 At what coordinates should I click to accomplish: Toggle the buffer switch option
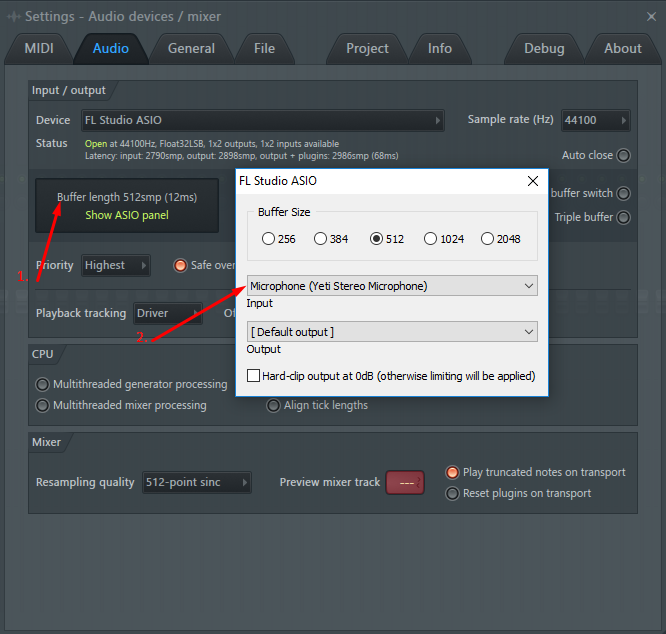(x=623, y=193)
